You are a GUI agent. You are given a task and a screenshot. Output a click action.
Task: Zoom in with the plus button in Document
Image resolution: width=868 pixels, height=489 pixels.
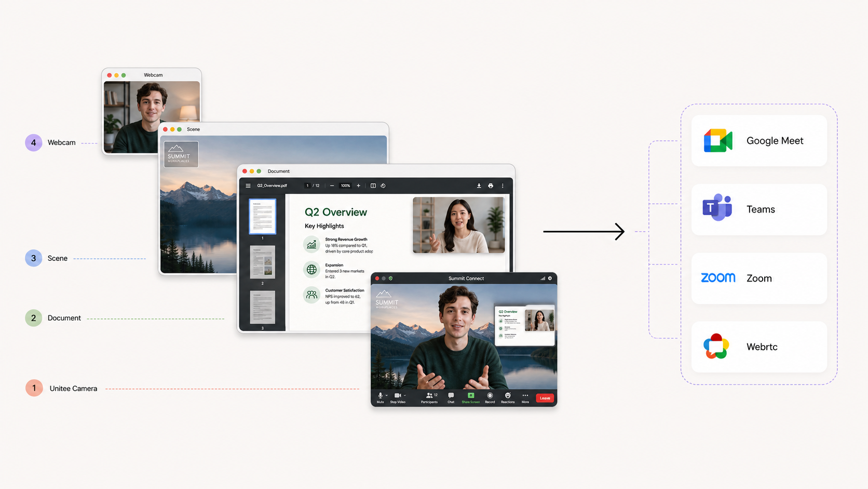point(358,186)
